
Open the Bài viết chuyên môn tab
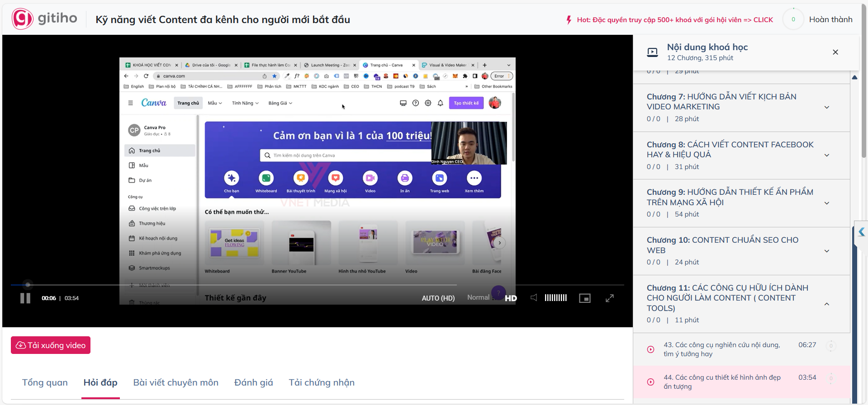point(175,382)
